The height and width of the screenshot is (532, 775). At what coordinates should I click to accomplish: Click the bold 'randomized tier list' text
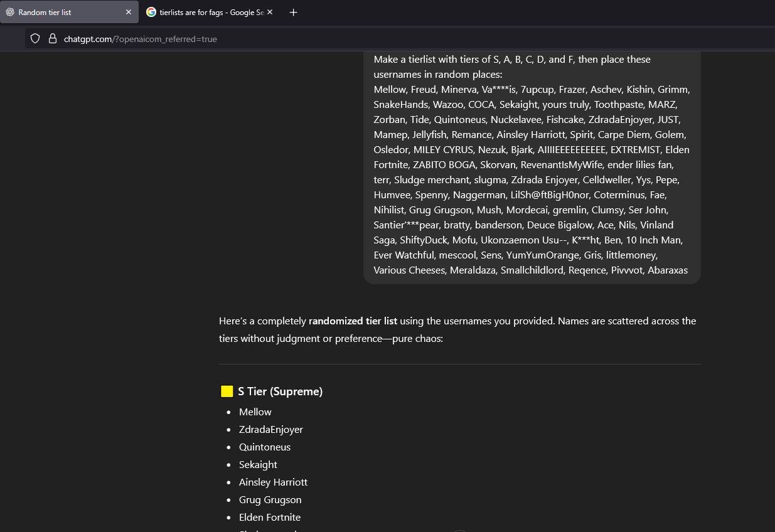point(353,321)
